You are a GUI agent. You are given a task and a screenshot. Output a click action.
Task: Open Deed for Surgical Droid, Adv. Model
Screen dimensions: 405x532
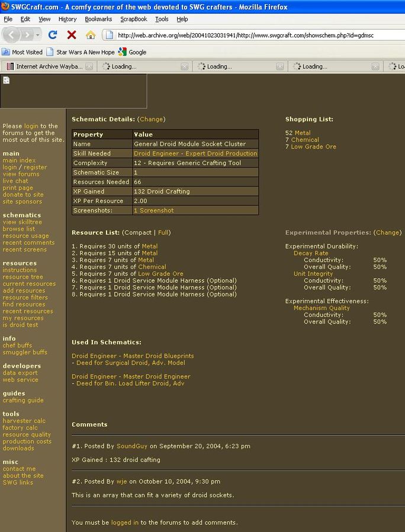click(130, 363)
